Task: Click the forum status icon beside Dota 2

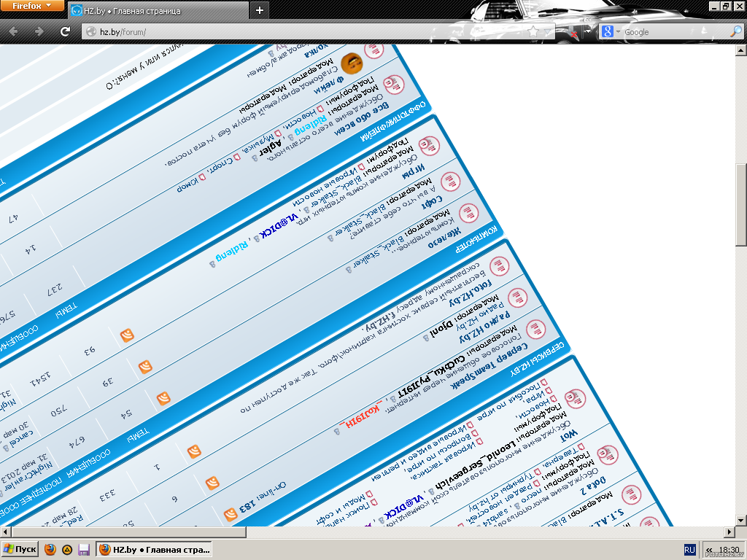Action: (608, 455)
